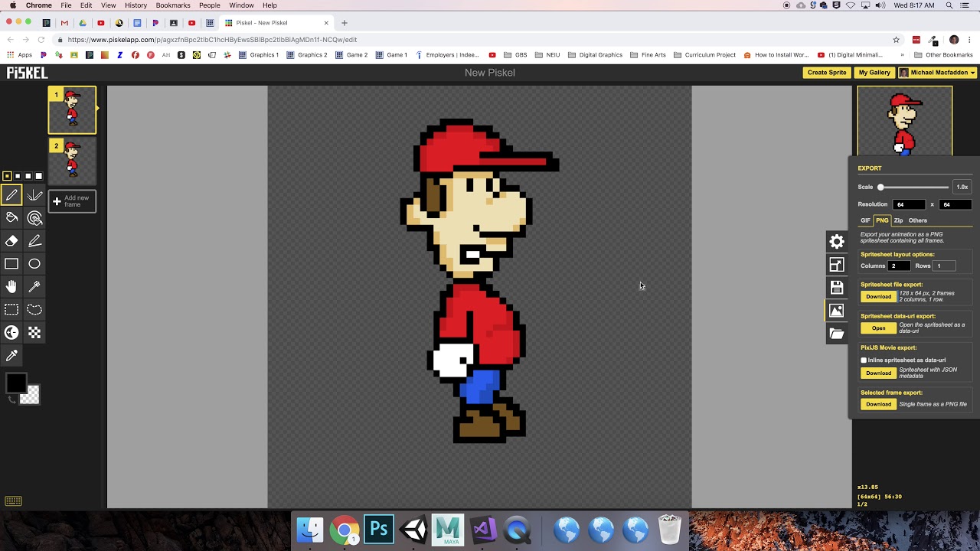Viewport: 980px width, 551px height.
Task: Select the Stroke line tool
Action: 34,241
